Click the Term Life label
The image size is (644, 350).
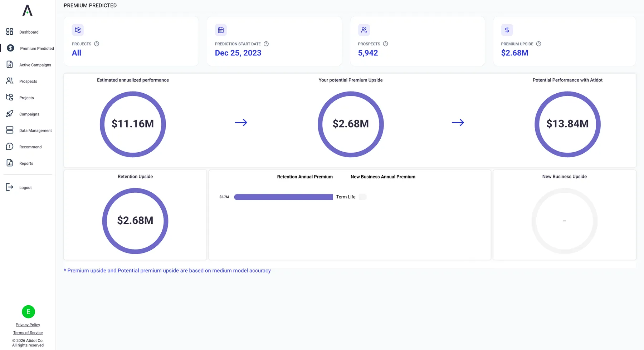(346, 197)
